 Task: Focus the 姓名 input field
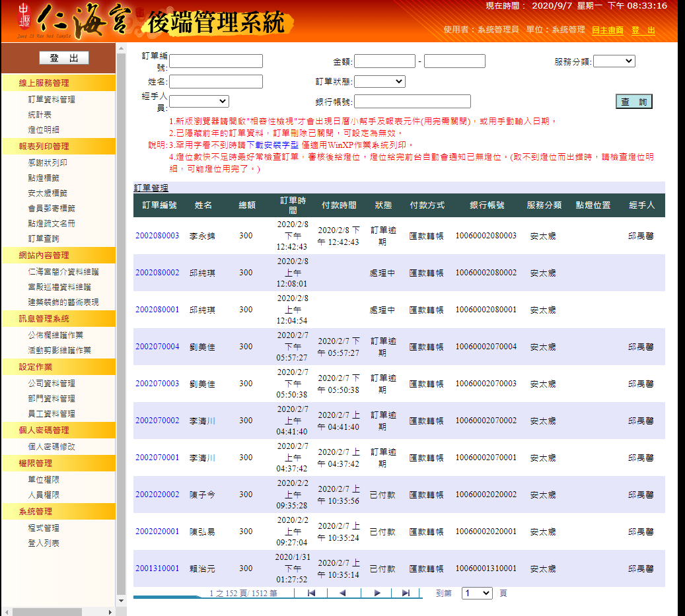click(x=216, y=81)
